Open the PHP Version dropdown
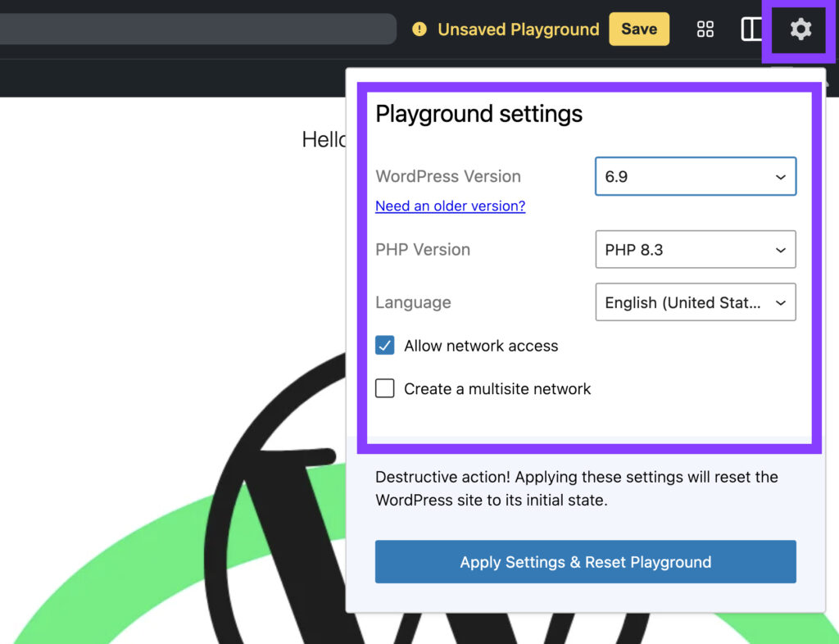The width and height of the screenshot is (839, 644). coord(696,249)
